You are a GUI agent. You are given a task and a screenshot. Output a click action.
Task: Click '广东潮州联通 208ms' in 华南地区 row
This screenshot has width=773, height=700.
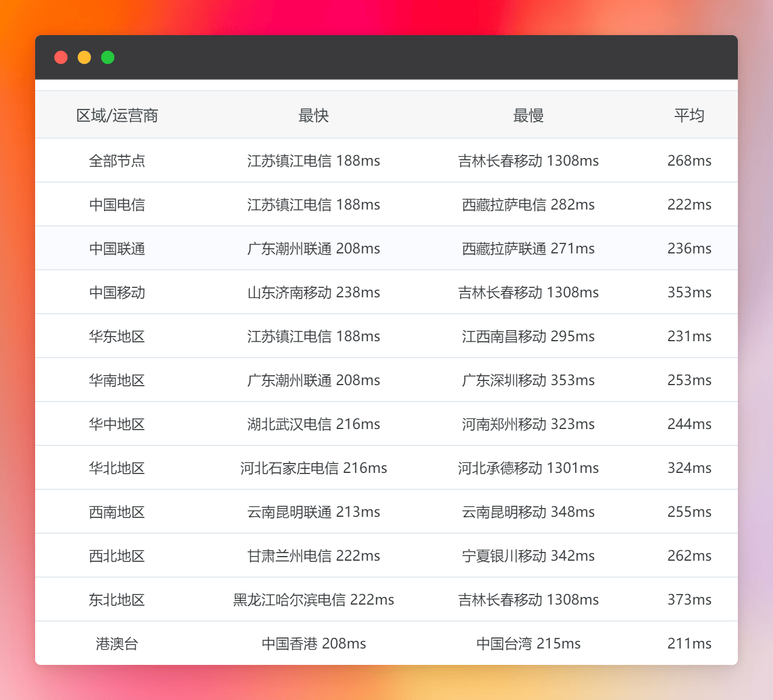[313, 380]
